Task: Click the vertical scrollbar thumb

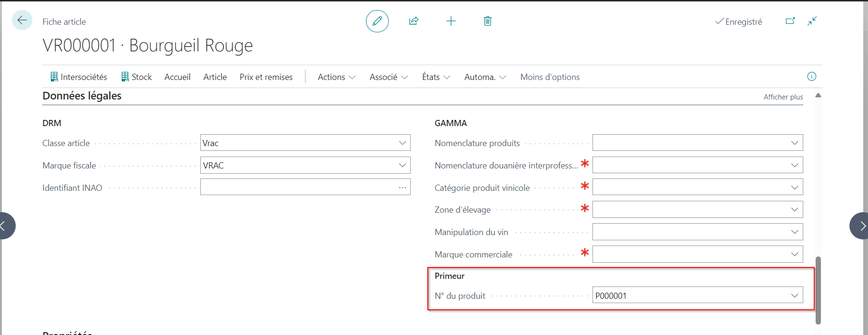Action: [818, 290]
